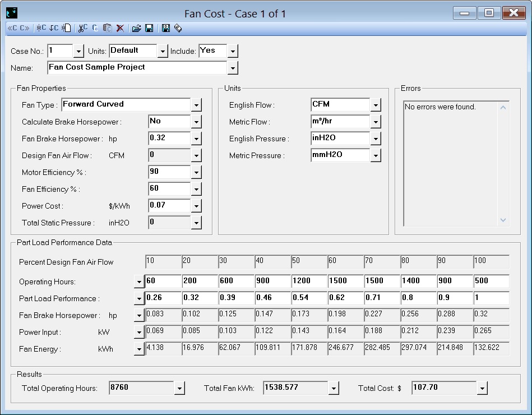Open the Total Operating Hours dropdown

[179, 388]
